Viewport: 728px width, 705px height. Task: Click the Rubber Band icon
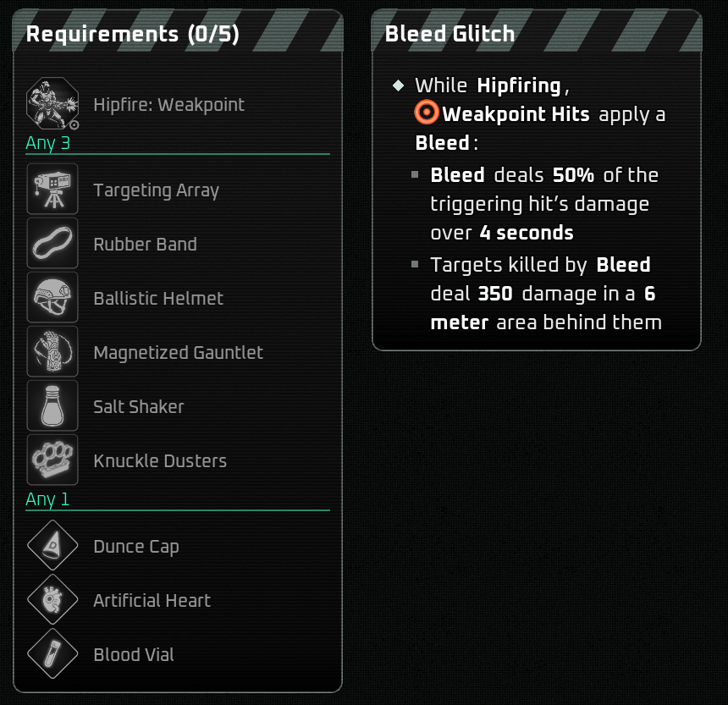coord(52,244)
